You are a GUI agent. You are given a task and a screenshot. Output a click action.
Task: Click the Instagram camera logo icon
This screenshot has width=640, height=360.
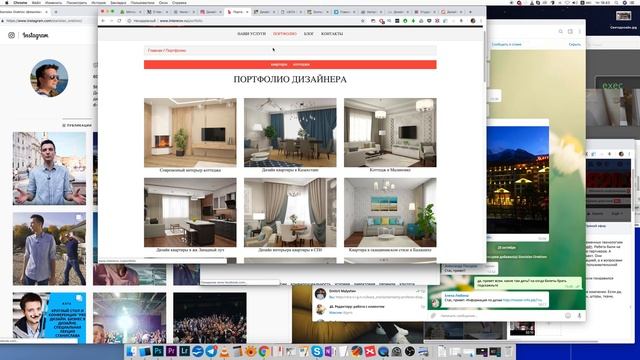[x=11, y=36]
